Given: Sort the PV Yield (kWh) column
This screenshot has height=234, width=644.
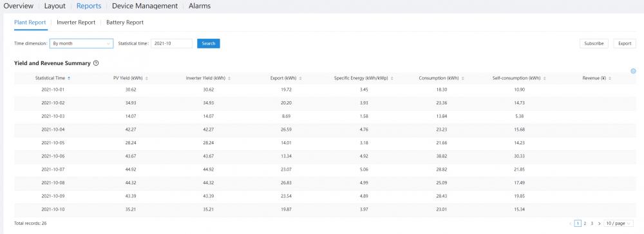Looking at the screenshot, I should click(147, 78).
